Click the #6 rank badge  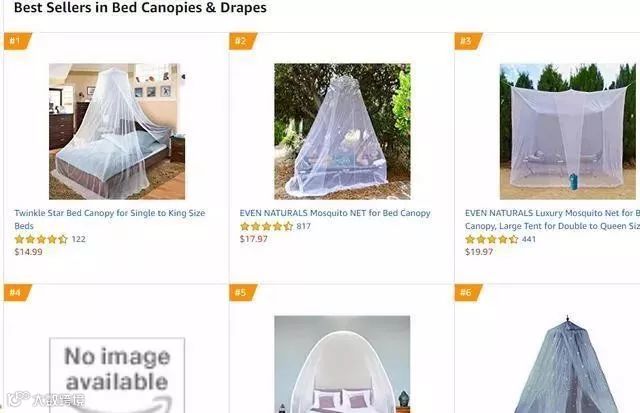point(468,293)
